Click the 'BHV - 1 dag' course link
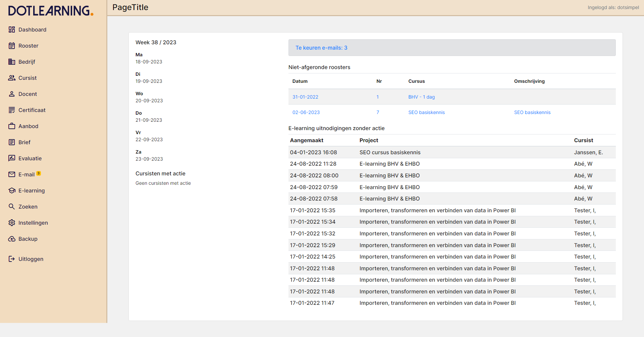 click(421, 97)
